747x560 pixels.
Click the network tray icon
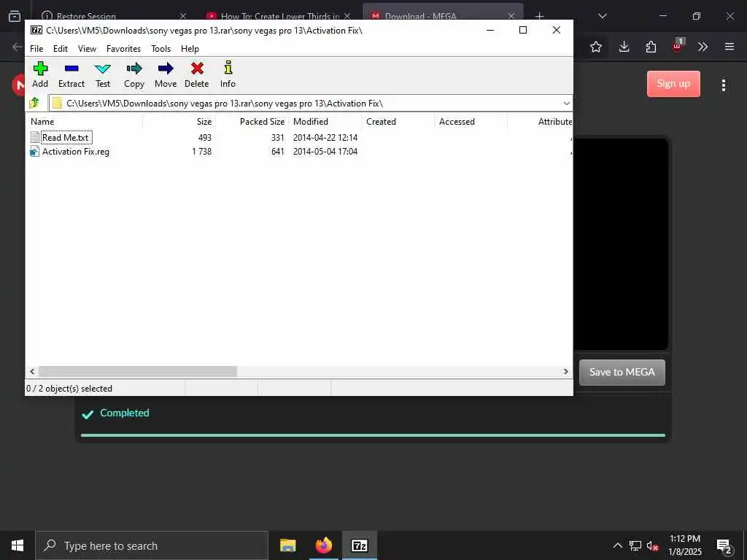coord(635,545)
